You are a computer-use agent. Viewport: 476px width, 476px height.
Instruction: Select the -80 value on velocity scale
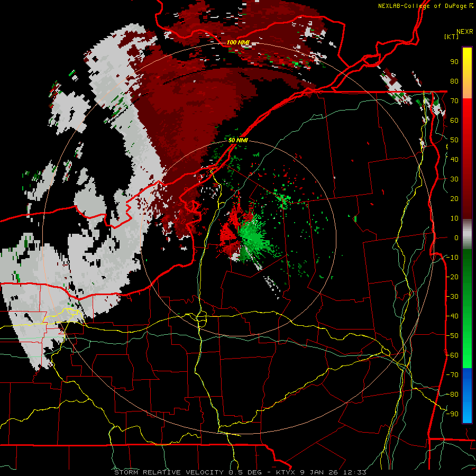tap(452, 395)
